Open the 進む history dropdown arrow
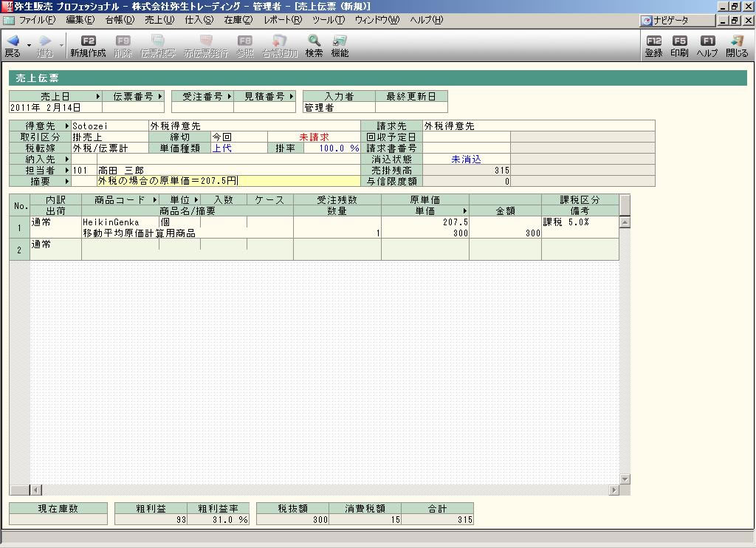 [61, 45]
